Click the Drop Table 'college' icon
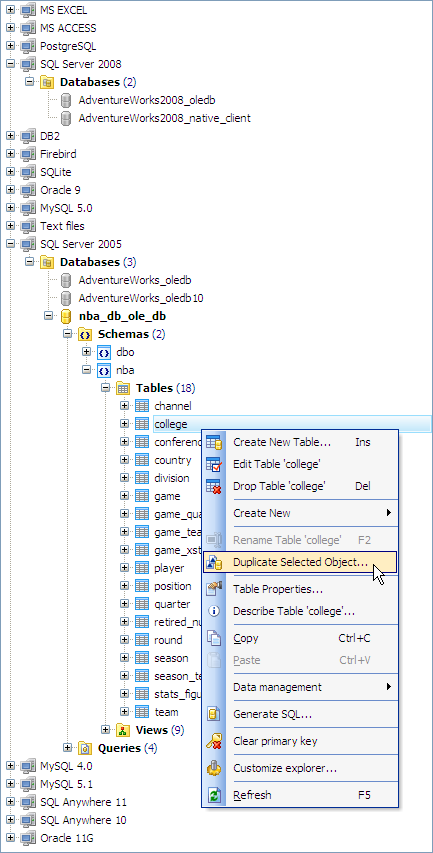Screen dimensions: 433x853 [214, 486]
